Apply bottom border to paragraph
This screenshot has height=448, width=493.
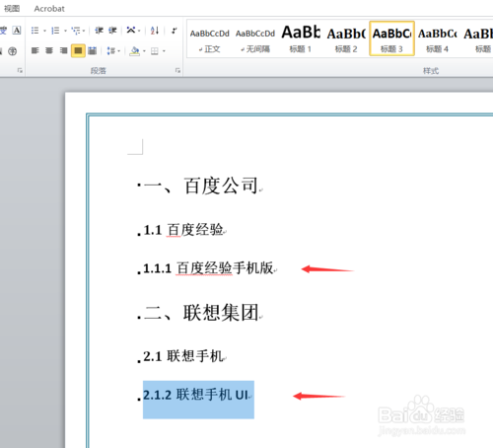tap(155, 51)
